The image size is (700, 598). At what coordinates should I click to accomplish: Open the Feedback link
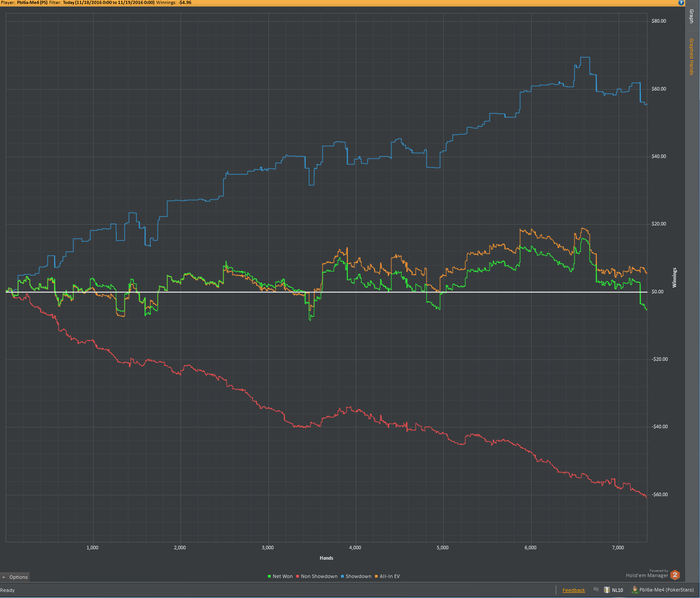573,590
